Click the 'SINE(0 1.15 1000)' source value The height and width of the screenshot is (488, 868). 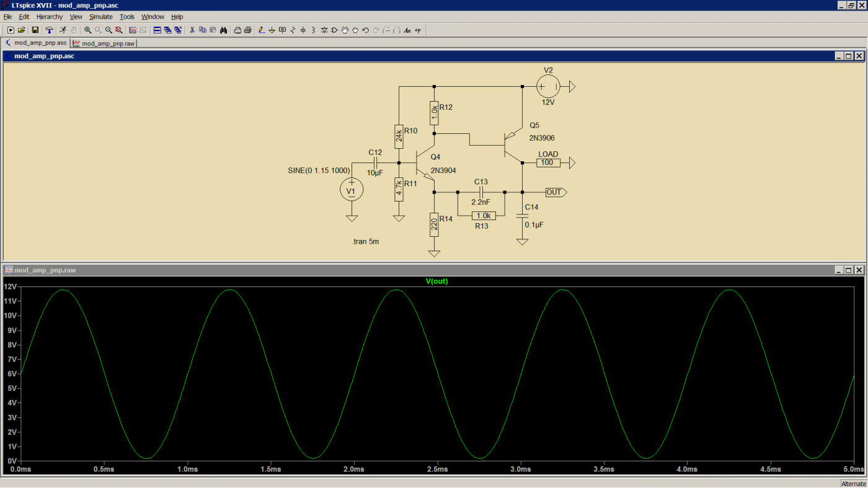coord(319,171)
